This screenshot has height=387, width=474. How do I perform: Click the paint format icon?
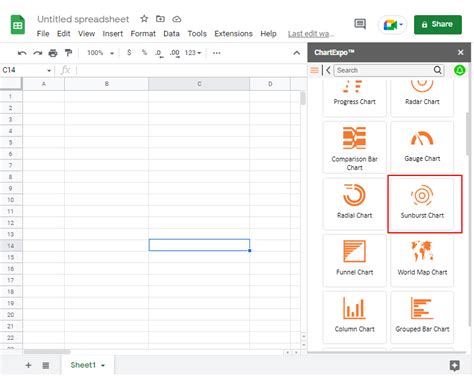pos(68,53)
